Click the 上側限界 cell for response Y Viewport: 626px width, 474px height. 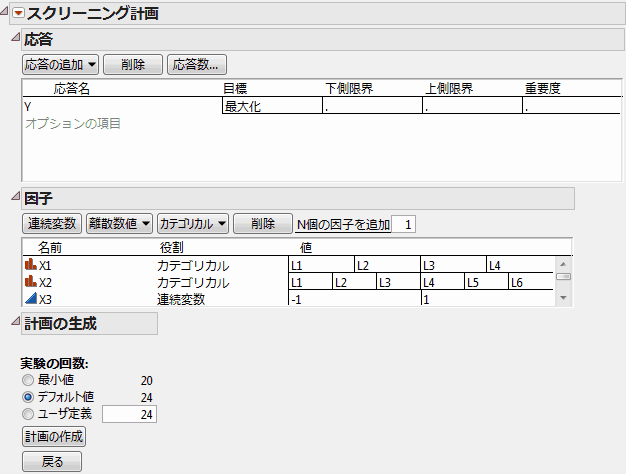click(x=472, y=106)
